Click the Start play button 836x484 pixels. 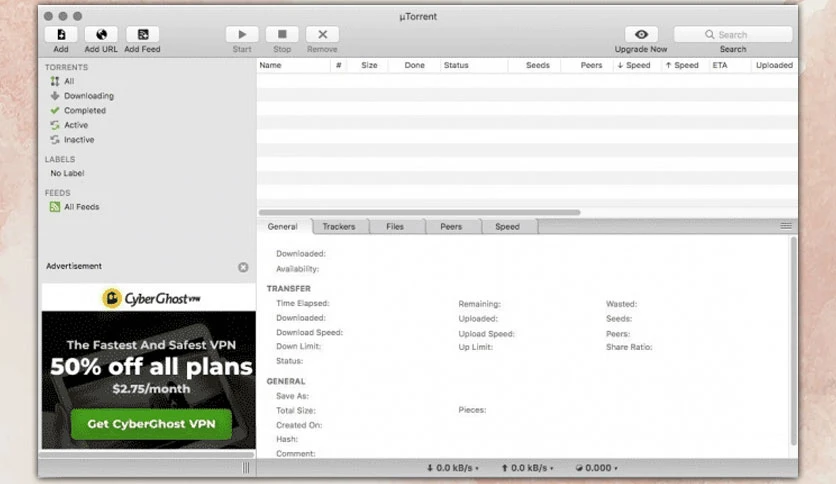point(242,35)
